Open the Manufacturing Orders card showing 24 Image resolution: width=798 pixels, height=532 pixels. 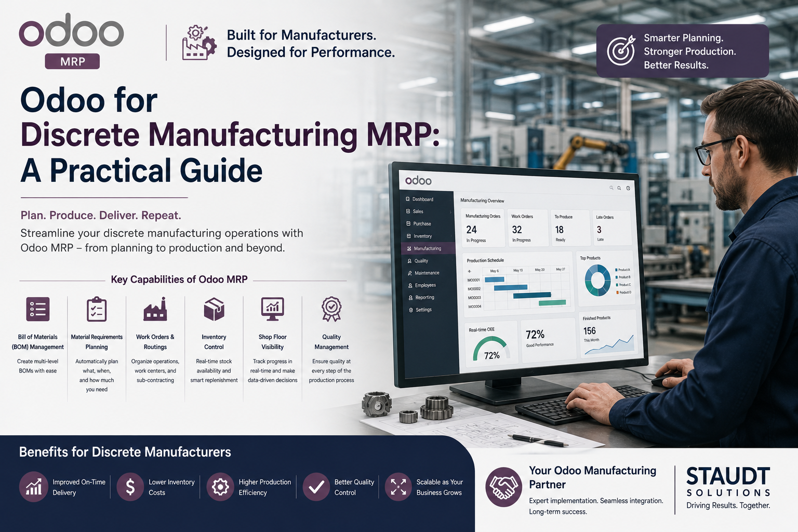(483, 228)
